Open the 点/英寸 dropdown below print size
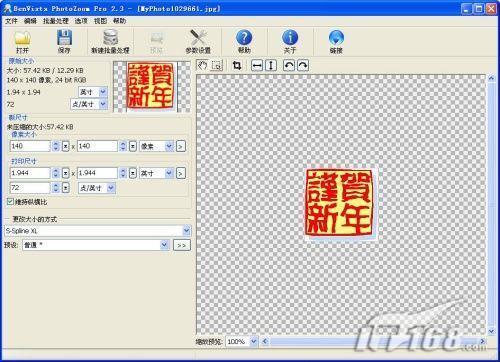 click(x=111, y=188)
